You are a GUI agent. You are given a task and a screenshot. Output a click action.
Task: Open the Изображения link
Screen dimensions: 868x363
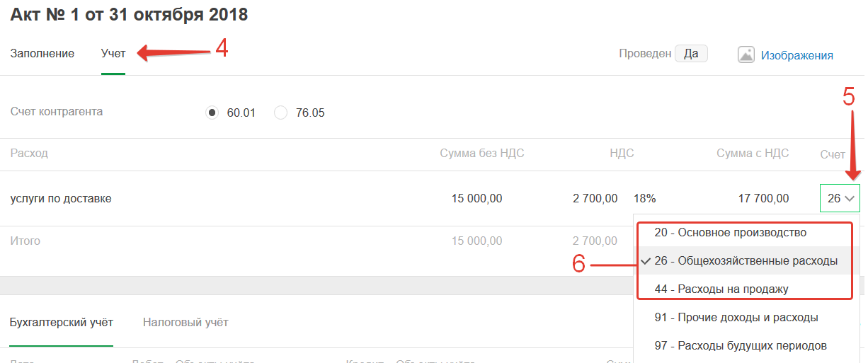(796, 55)
